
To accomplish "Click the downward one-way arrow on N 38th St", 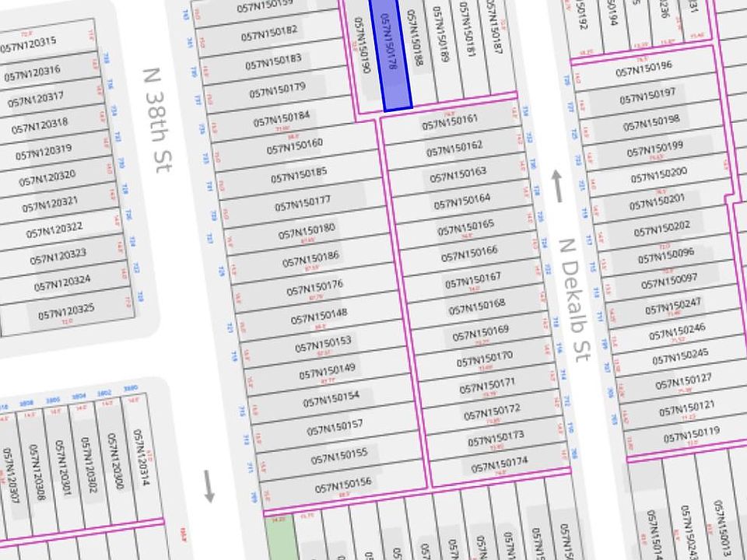I will (209, 486).
